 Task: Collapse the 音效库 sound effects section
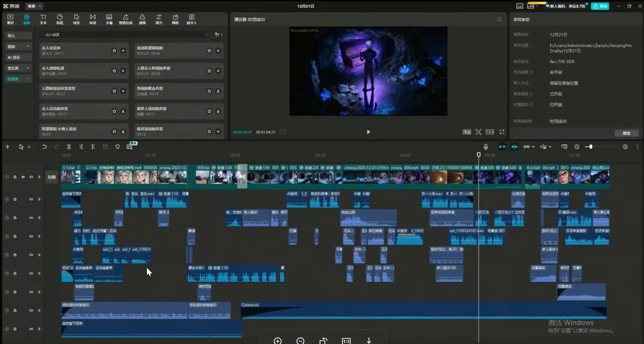pos(18,79)
